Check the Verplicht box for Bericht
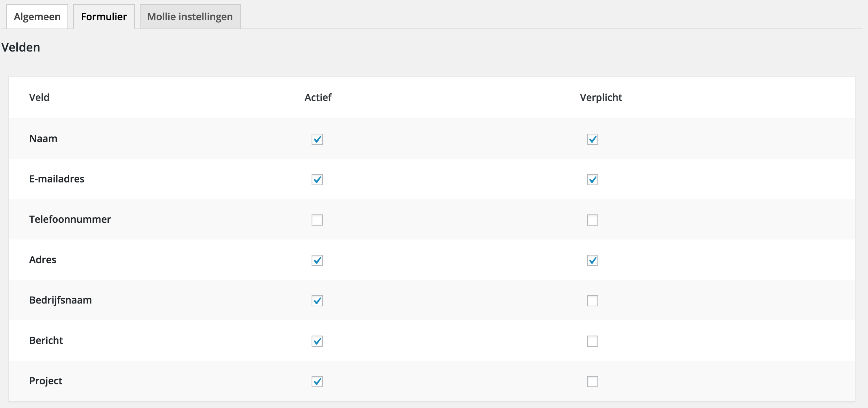 tap(593, 341)
